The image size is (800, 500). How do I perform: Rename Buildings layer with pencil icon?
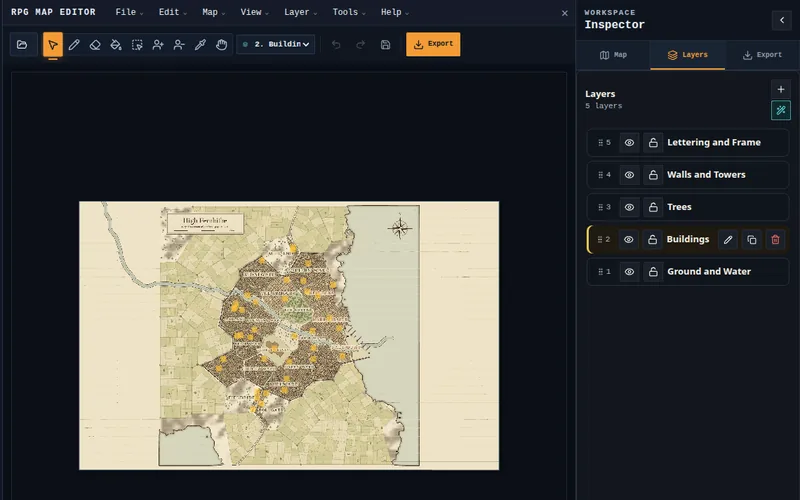[x=728, y=240]
